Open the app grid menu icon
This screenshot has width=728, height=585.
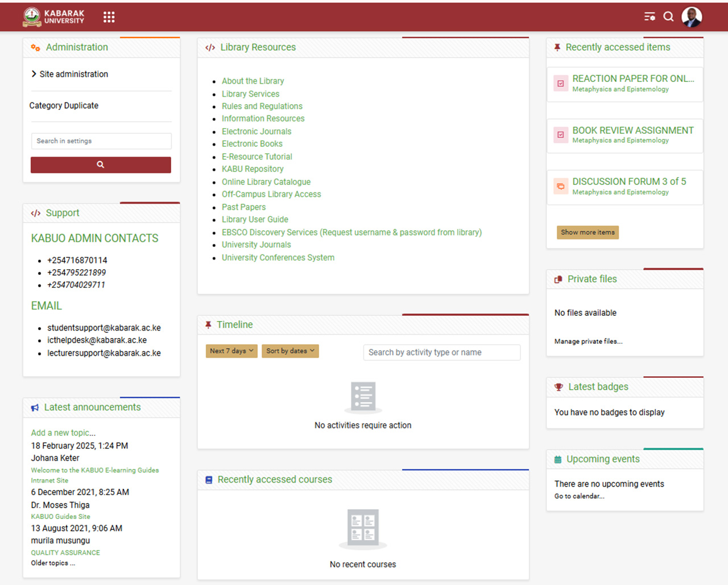pos(109,17)
